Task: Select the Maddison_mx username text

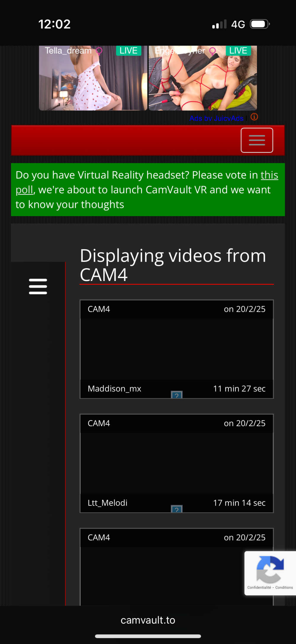Action: tap(115, 388)
